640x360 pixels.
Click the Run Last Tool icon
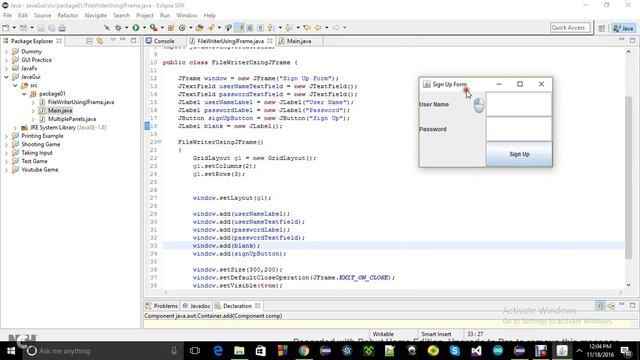point(153,27)
